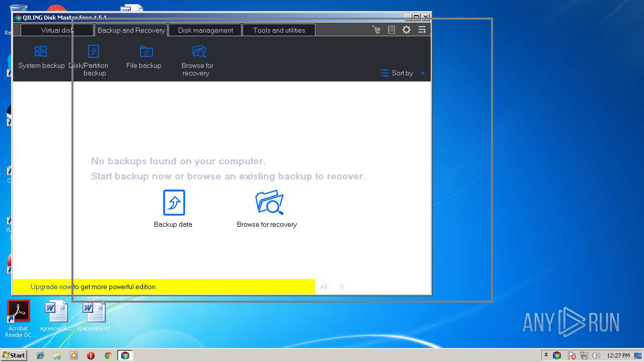Show hidden tray icons arrow
The height and width of the screenshot is (362, 644).
[x=546, y=355]
